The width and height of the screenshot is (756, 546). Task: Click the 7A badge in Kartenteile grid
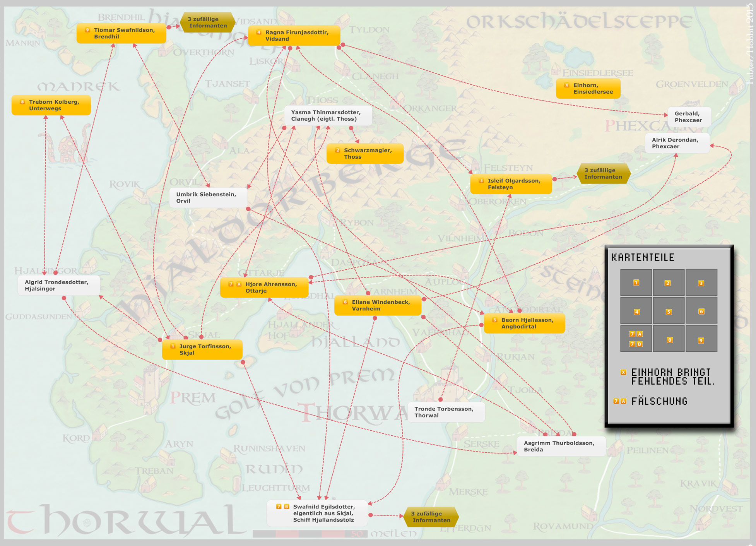(x=636, y=334)
